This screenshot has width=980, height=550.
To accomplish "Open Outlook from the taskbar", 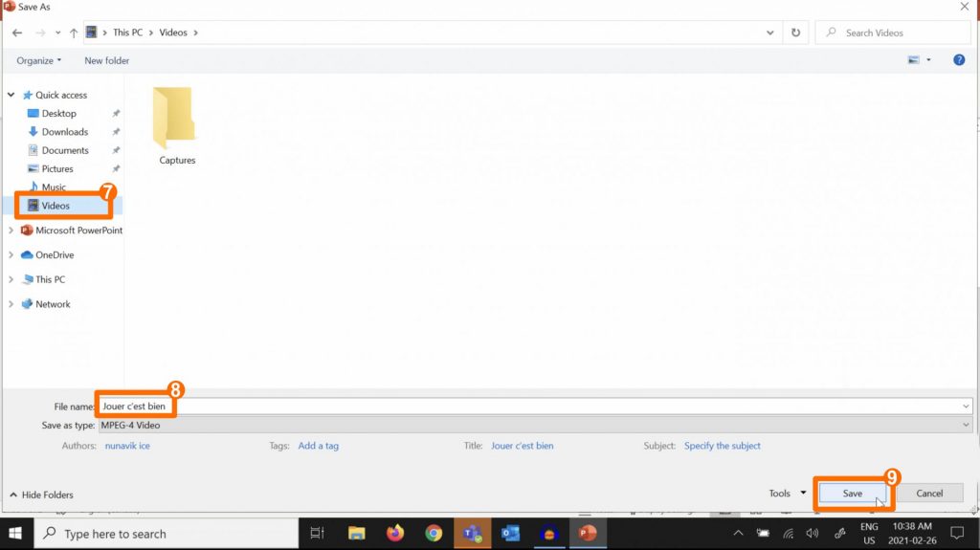I will (509, 533).
